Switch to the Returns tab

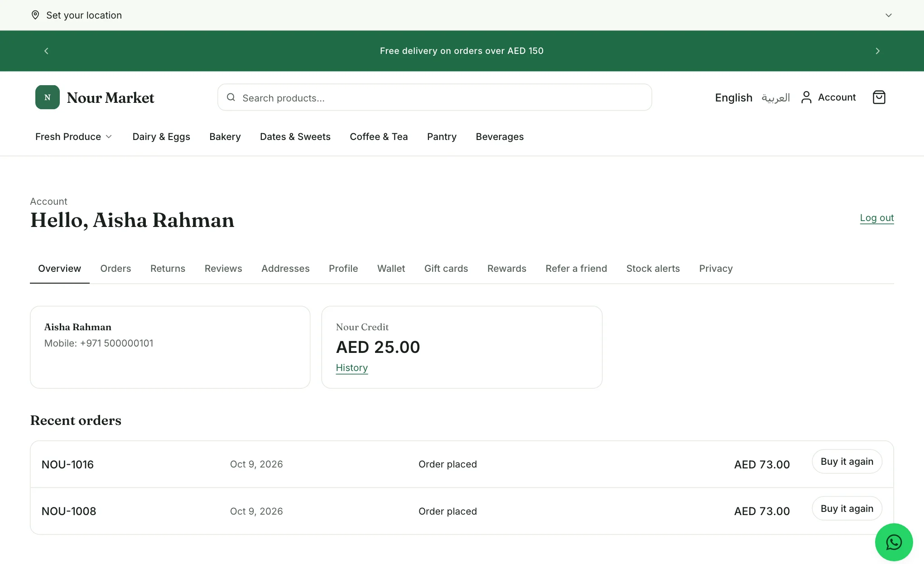[168, 269]
